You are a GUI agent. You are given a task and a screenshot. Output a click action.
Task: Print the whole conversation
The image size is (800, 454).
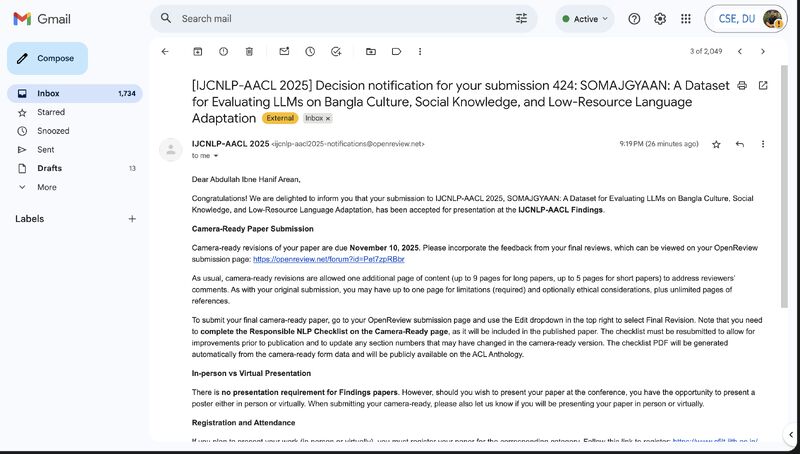[742, 86]
